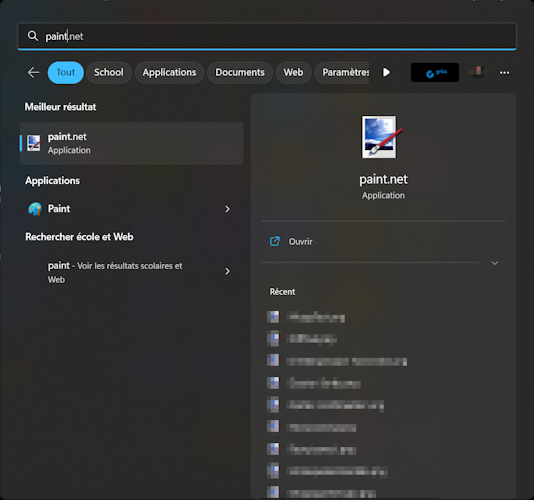This screenshot has width=534, height=500.
Task: Show more filter tabs with play arrow
Action: click(386, 72)
